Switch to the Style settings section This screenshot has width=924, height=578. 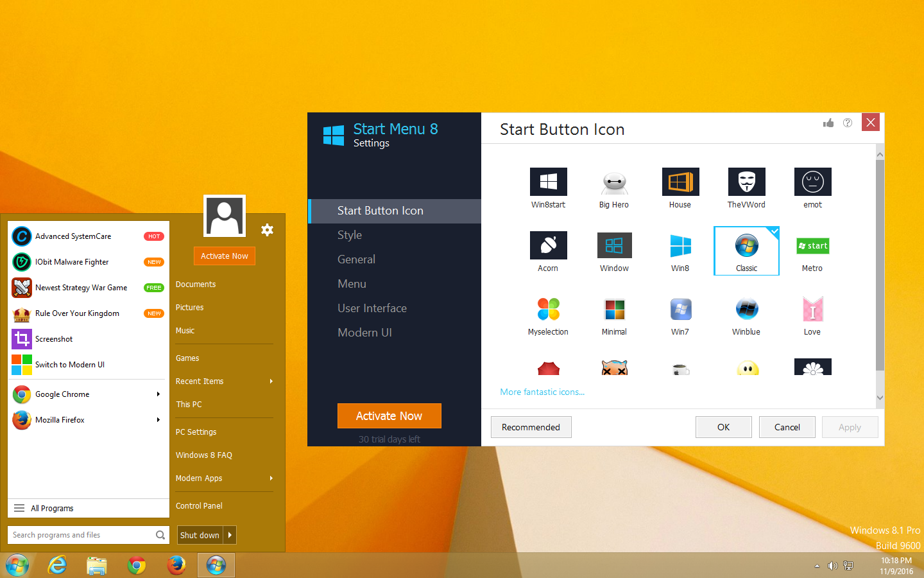350,234
